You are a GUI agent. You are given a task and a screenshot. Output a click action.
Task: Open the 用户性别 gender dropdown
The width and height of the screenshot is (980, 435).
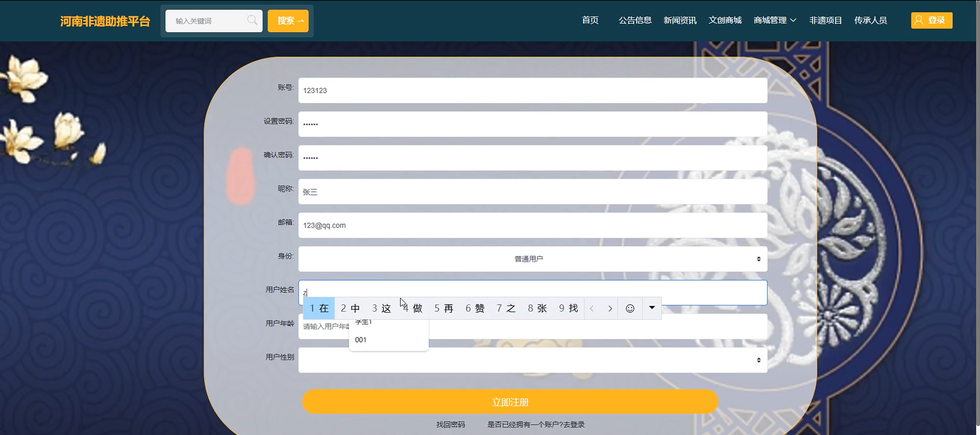[x=532, y=360]
